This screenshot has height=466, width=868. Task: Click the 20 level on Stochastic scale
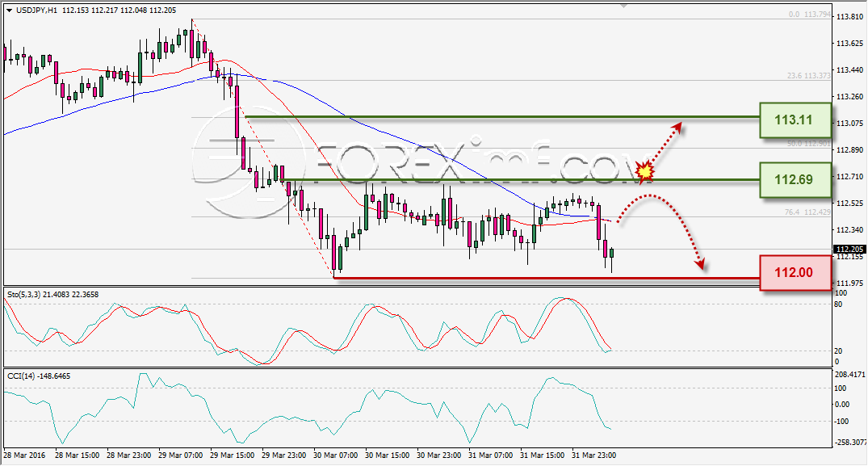pyautogui.click(x=838, y=351)
